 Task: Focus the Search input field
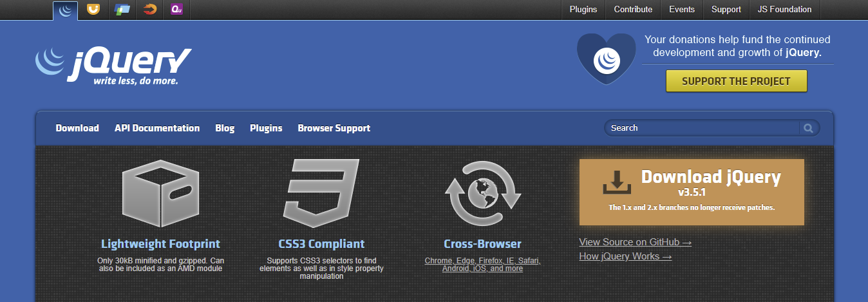702,128
